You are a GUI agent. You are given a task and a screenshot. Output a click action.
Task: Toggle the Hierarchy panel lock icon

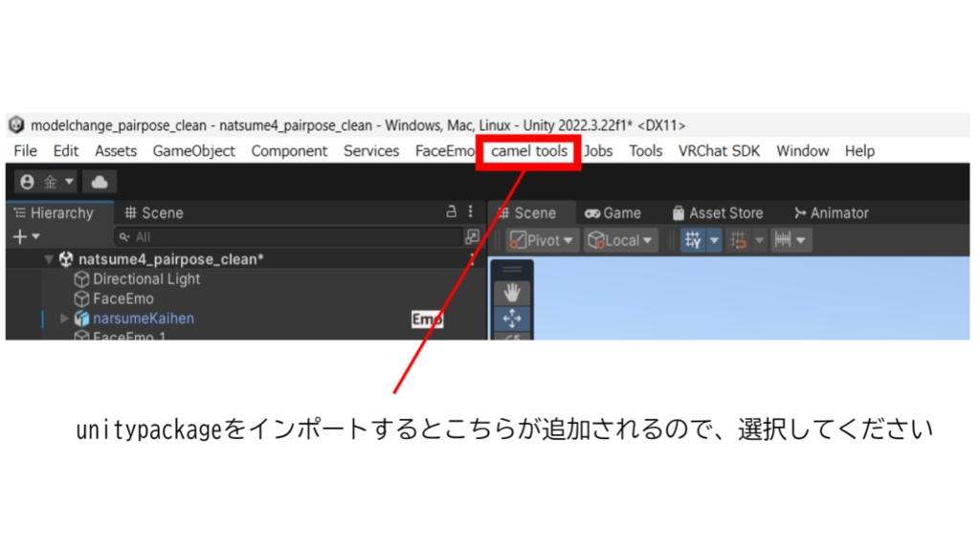coord(452,211)
